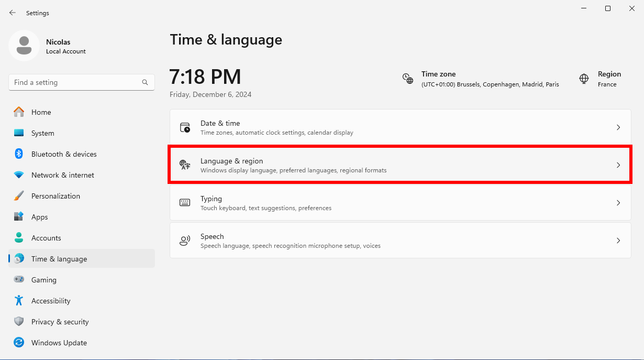Viewport: 644px width, 360px height.
Task: Open Bluetooth & devices icon
Action: 19,154
